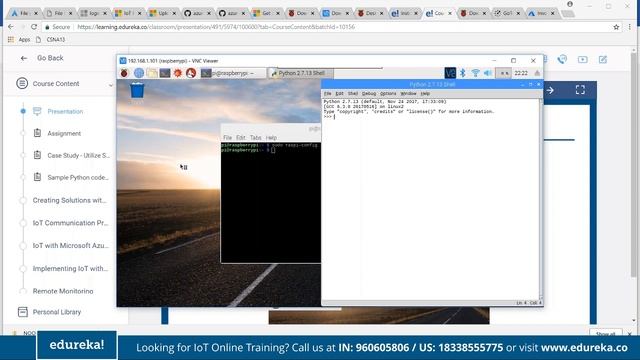
Task: Click the Python shell prompt input area
Action: point(431,117)
